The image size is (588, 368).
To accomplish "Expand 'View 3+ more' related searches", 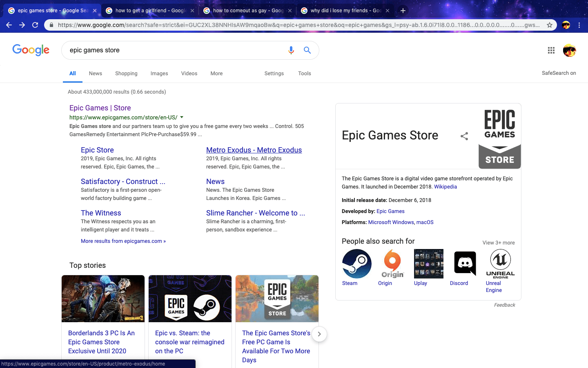I will [x=499, y=243].
